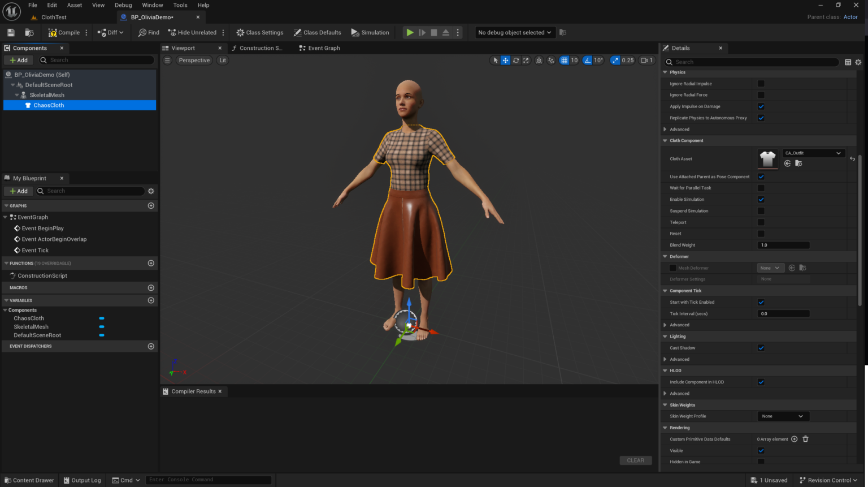Screen dimensions: 868x487
Task: Click the Browse to CA_Outfit asset icon
Action: (798, 163)
